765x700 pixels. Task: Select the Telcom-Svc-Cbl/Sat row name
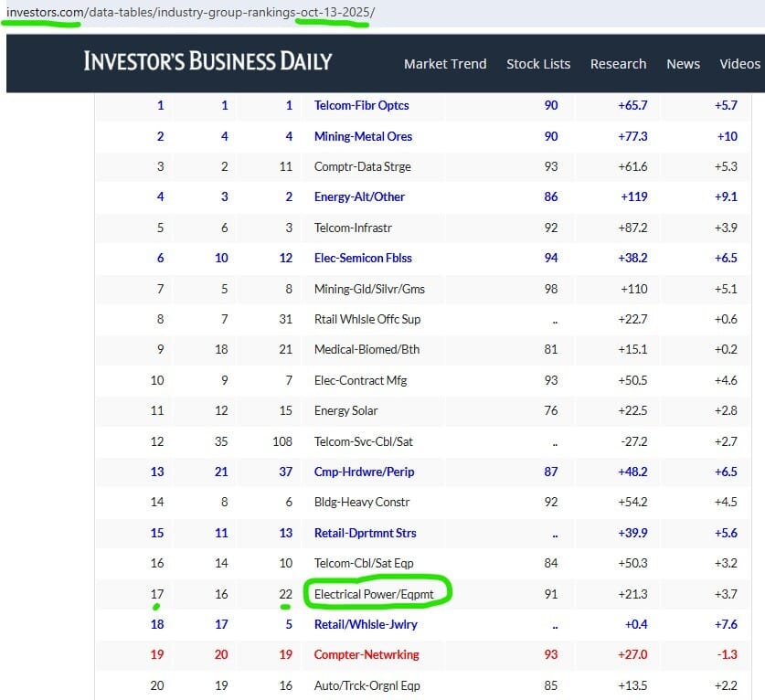364,441
